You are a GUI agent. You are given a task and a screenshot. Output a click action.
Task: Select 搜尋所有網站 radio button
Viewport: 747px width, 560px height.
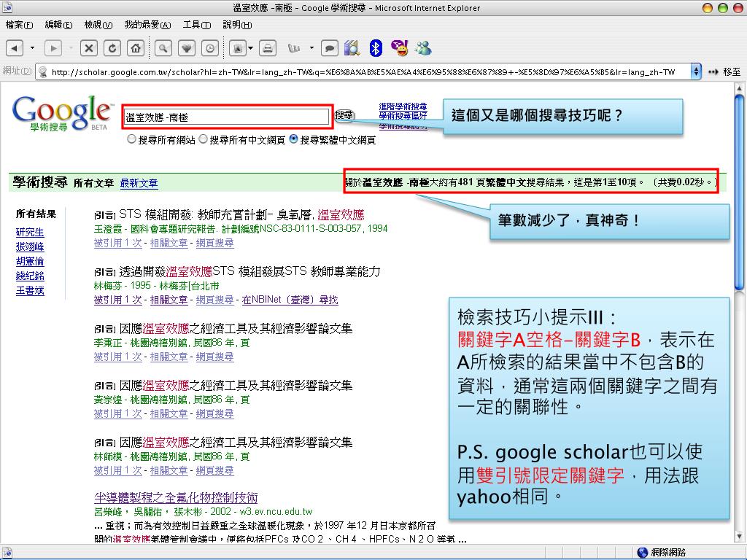(131, 139)
